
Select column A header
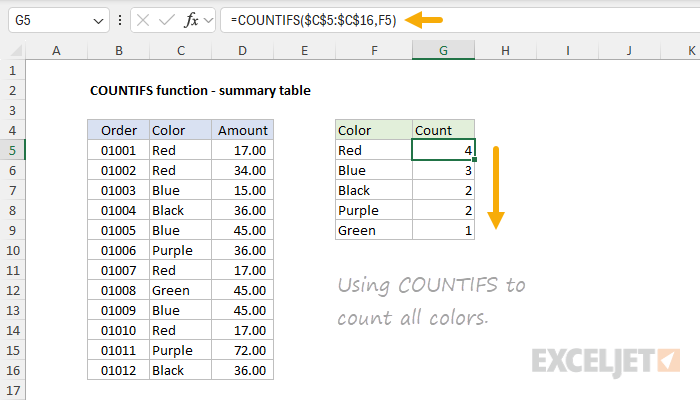click(56, 50)
